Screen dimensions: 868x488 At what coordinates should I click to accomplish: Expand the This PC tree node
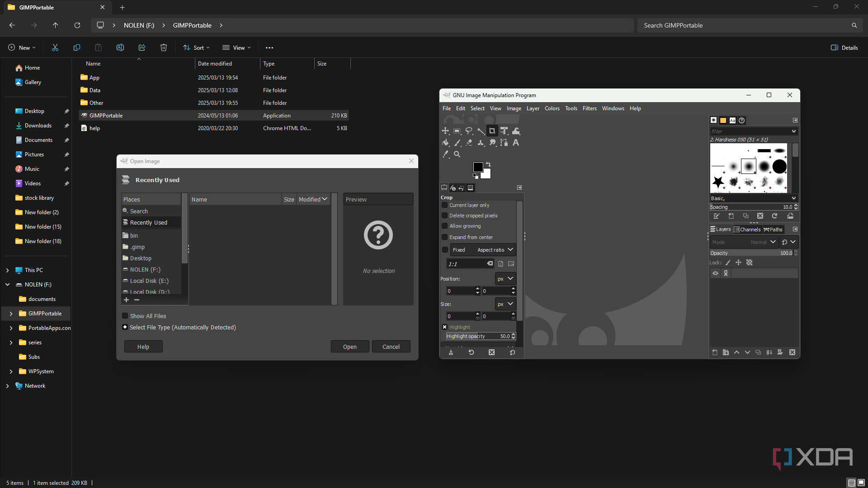[7, 270]
